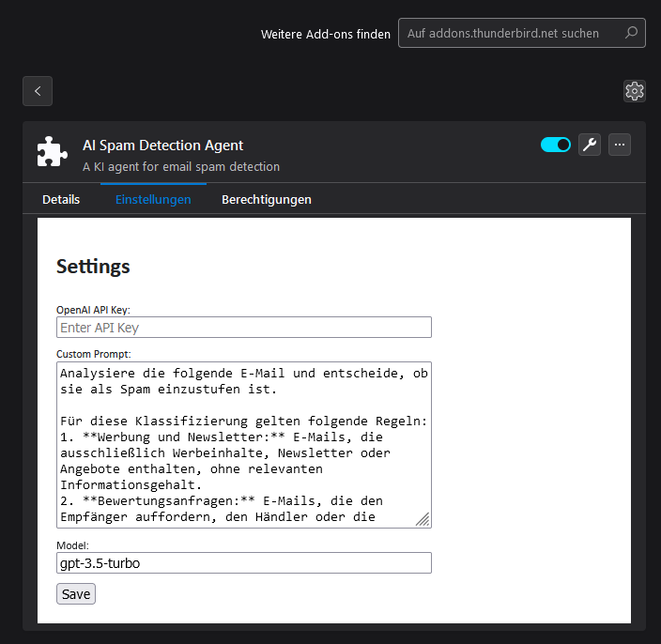
Task: Grab the Custom Prompt resize handle
Action: (x=423, y=520)
